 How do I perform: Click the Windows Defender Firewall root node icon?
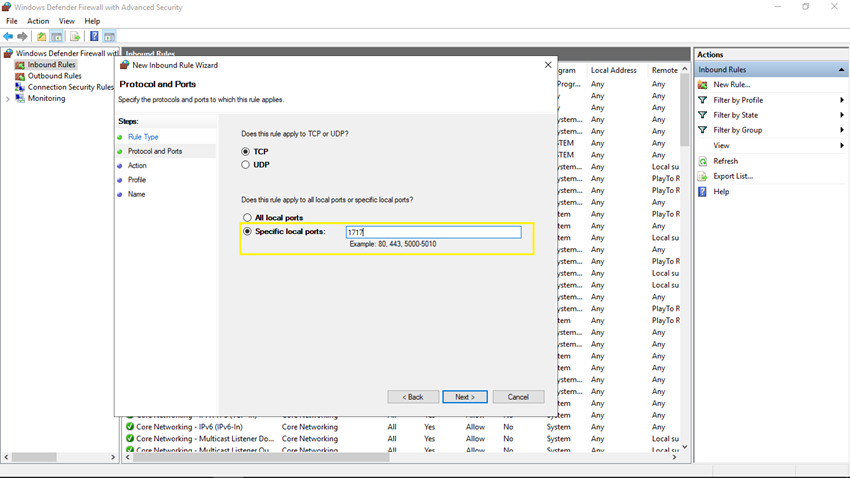click(x=8, y=53)
